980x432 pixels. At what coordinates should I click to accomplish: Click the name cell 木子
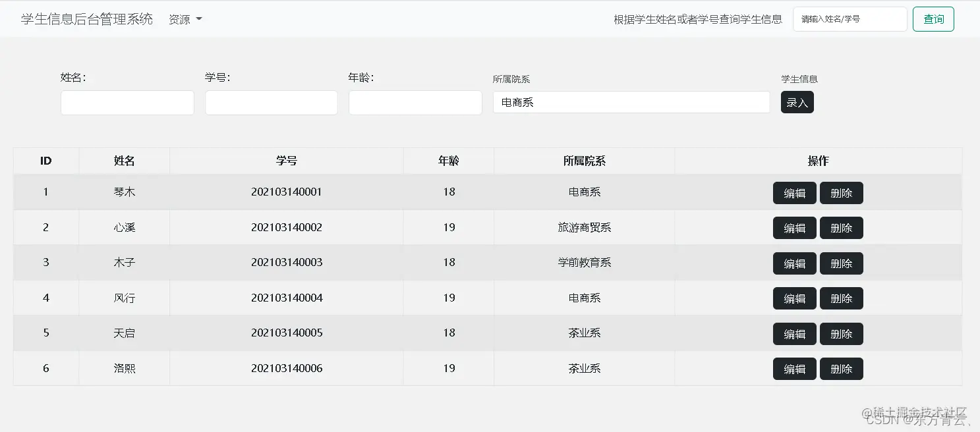(x=125, y=262)
